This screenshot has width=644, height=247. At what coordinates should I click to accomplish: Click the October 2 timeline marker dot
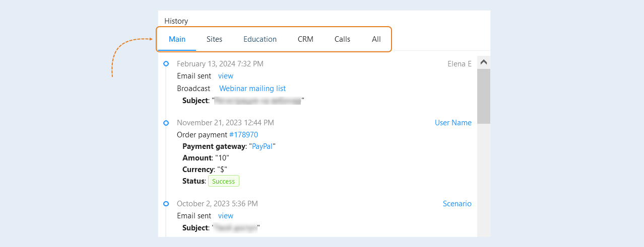[x=166, y=204]
